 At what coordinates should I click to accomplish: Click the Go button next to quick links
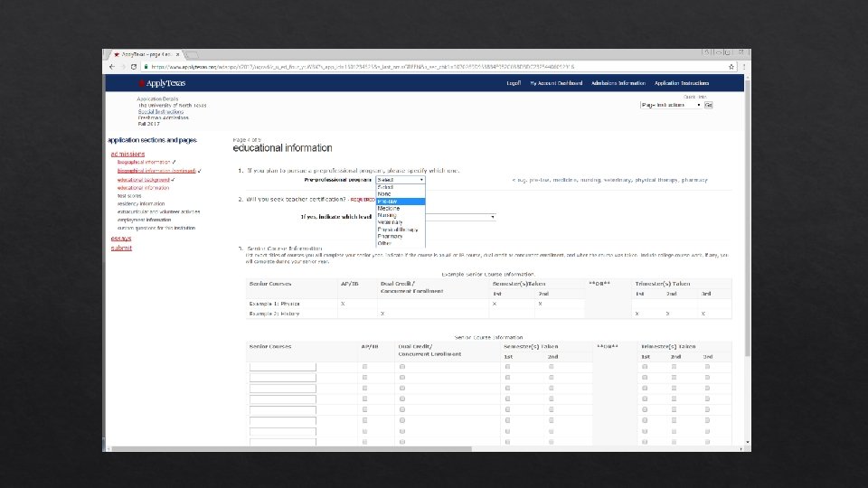click(708, 105)
